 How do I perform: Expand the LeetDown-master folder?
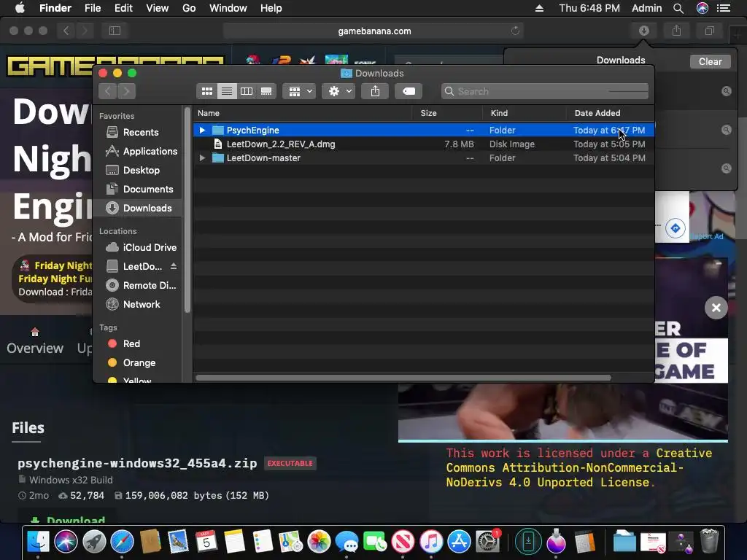[x=203, y=157]
